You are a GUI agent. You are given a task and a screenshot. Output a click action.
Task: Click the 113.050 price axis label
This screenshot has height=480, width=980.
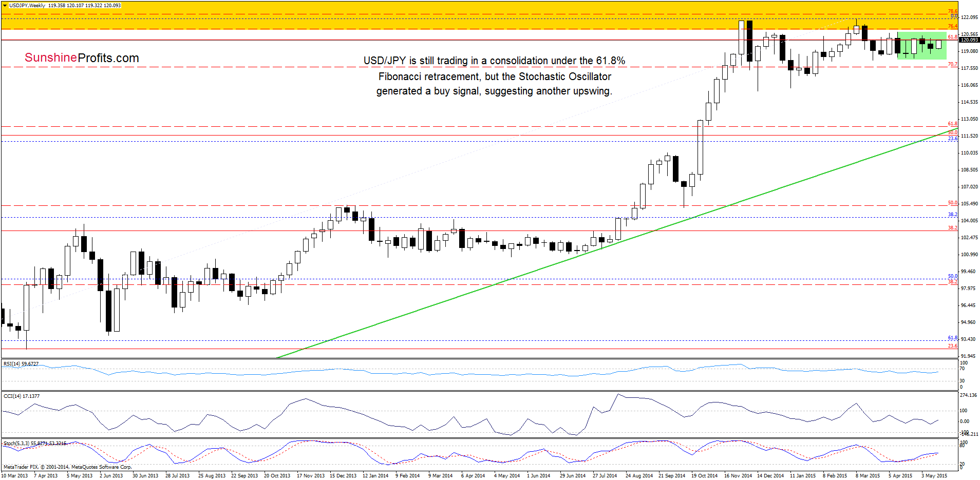[969, 119]
